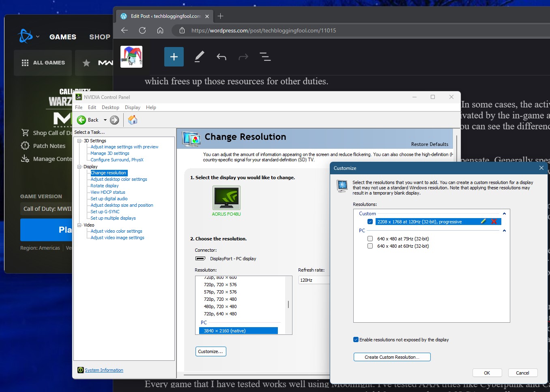Edit the 2208 x 1768 custom resolution via pencil icon
The image size is (550, 392).
click(x=484, y=221)
